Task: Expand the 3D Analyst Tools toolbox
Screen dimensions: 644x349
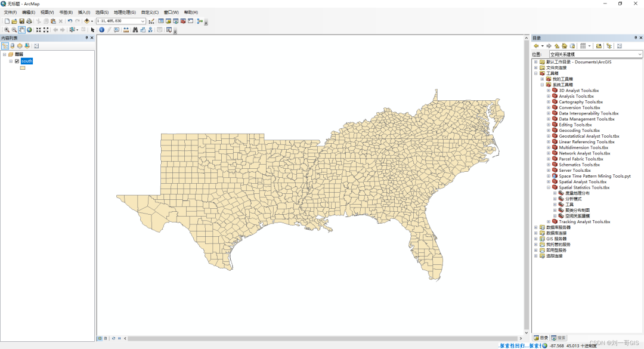Action: click(549, 91)
